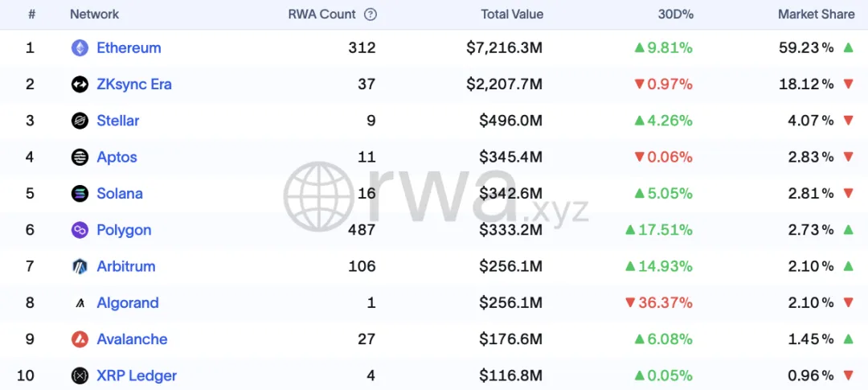The height and width of the screenshot is (390, 868).
Task: Open the Ethereum network link
Action: coord(129,48)
